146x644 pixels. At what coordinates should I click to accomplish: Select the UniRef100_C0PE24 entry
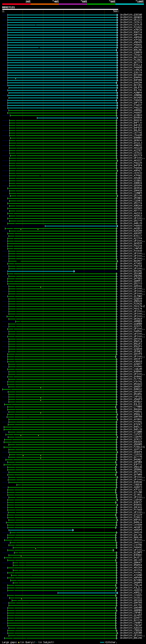point(131,70)
